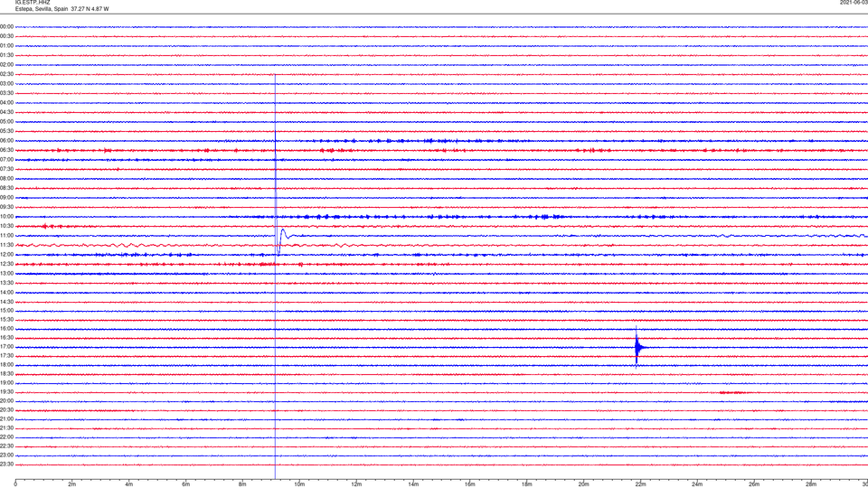
Task: Click the 23:30 time label
Action: pyautogui.click(x=6, y=465)
